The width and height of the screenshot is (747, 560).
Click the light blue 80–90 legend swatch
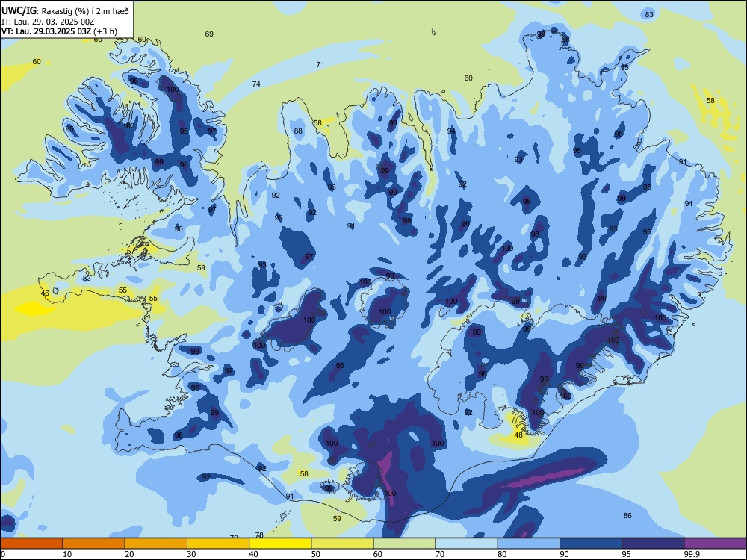(529, 544)
